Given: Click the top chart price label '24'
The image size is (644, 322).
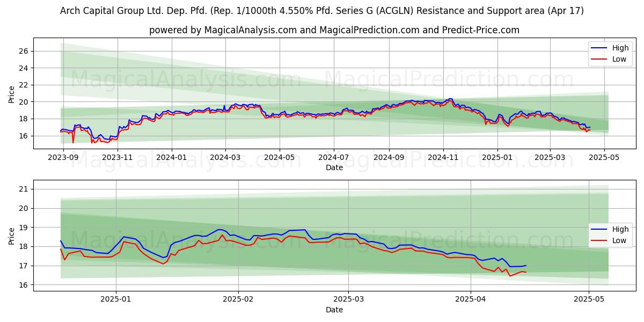Looking at the screenshot, I should coord(25,68).
